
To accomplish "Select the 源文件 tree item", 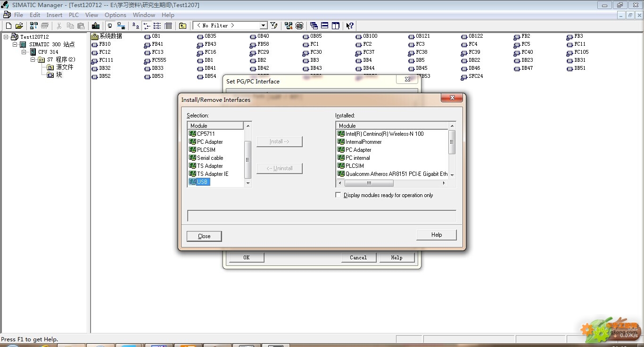I will point(60,67).
